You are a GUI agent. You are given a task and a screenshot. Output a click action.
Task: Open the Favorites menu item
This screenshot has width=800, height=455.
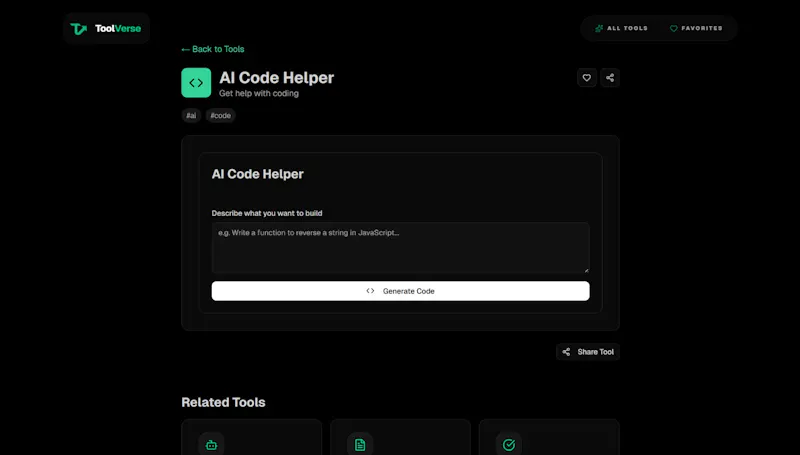(x=696, y=28)
